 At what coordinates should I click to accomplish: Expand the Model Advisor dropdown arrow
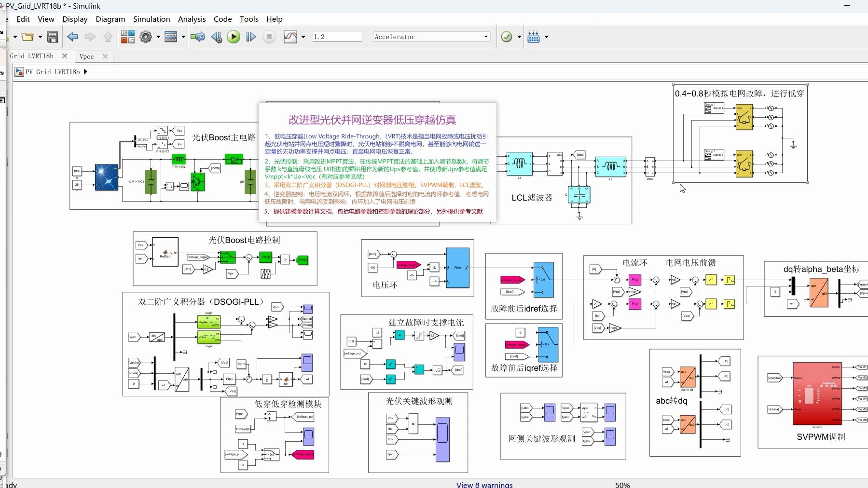click(x=519, y=37)
